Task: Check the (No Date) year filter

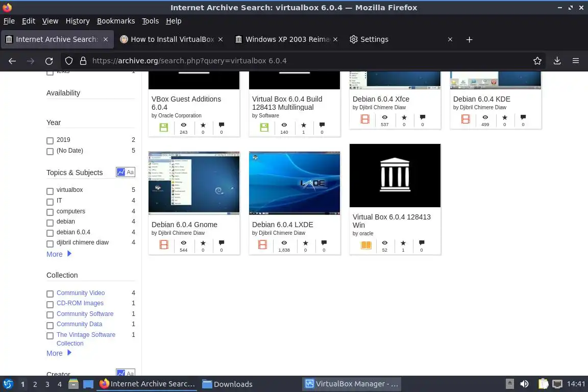Action: click(50, 152)
